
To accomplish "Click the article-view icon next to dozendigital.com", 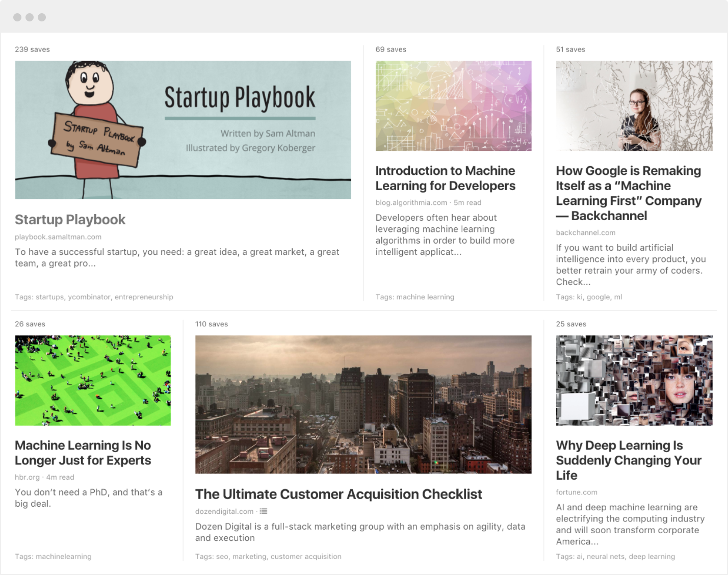I will [x=264, y=511].
